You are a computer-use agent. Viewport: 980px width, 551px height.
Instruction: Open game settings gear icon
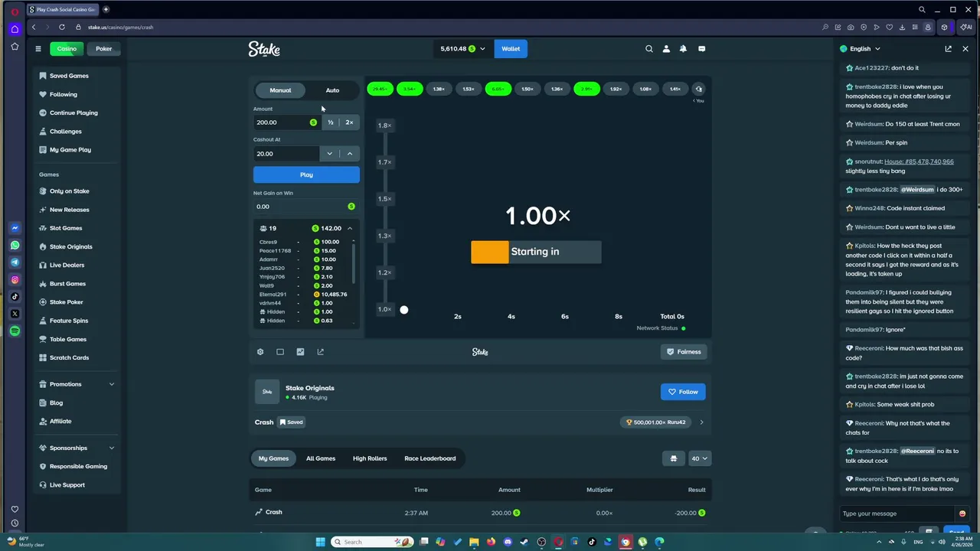260,352
